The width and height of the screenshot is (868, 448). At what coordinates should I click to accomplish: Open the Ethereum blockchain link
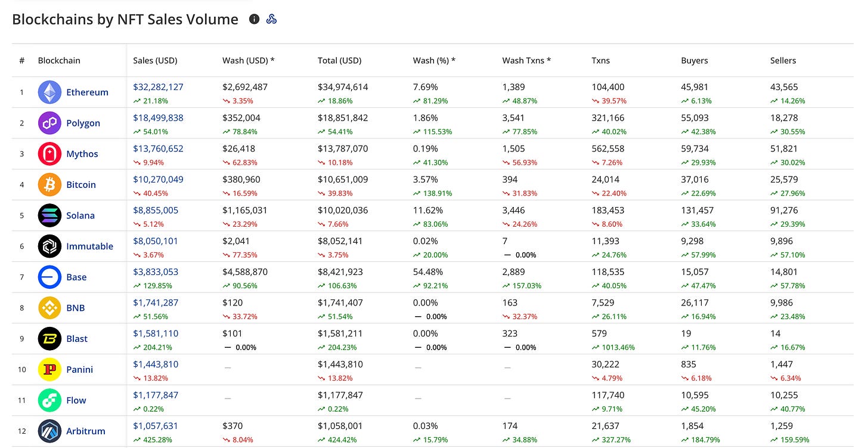coord(87,92)
